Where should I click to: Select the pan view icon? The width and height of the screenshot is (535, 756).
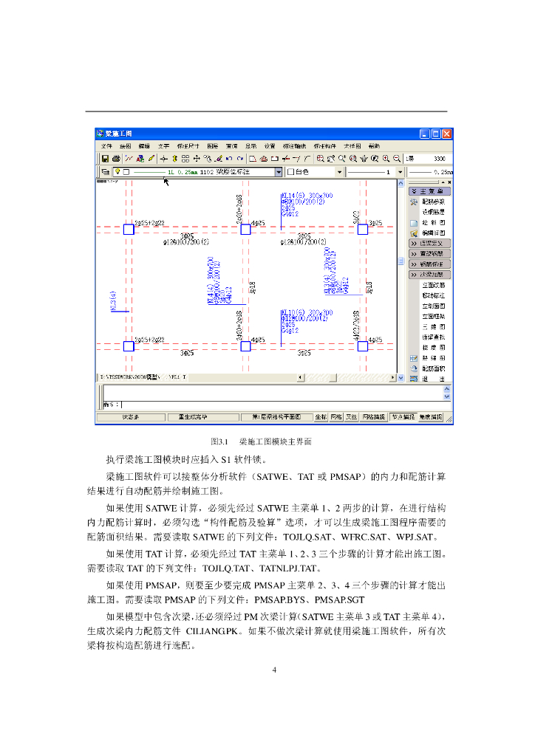pyautogui.click(x=364, y=158)
